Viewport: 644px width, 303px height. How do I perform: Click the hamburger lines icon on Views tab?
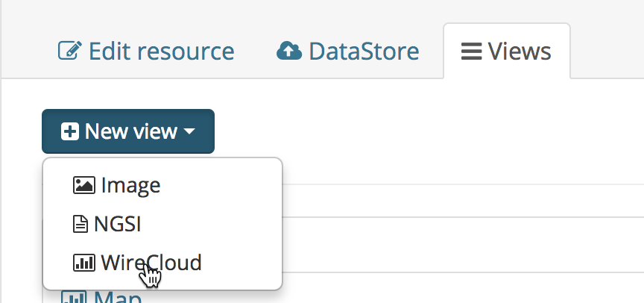pyautogui.click(x=471, y=51)
